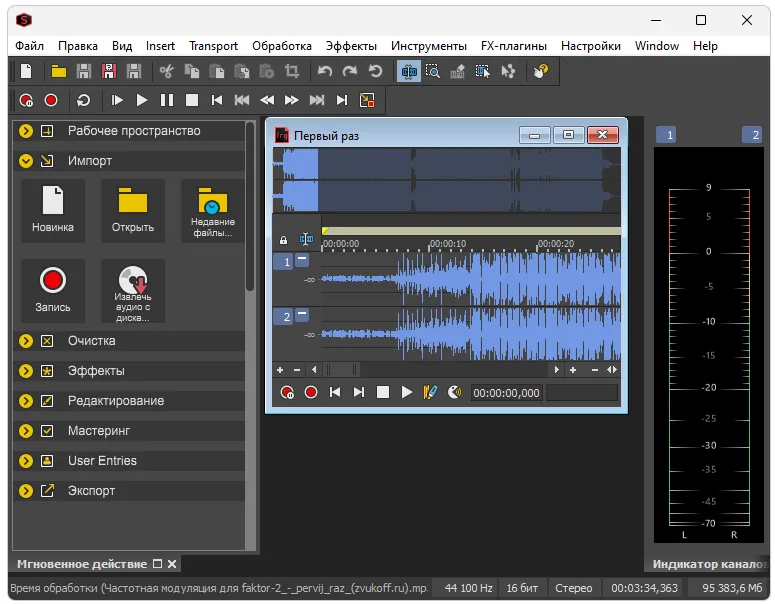
Task: Close the Мгновенное действие panel
Action: click(172, 564)
